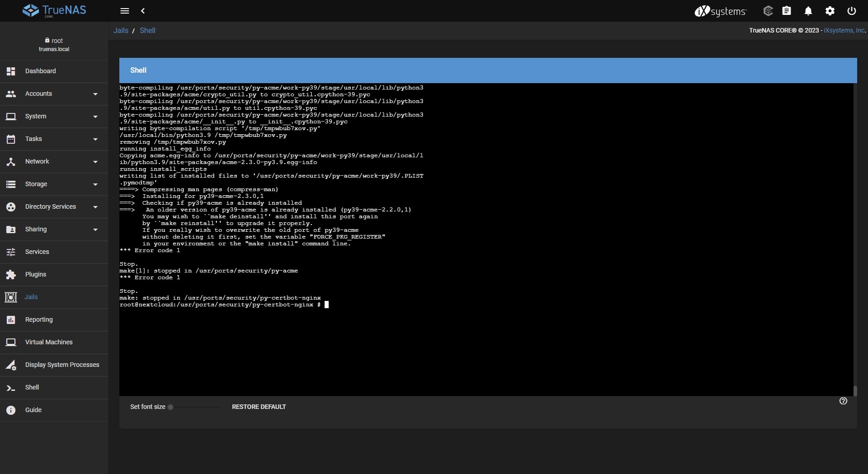
Task: Expand the Directory Services menu arrow
Action: click(x=95, y=207)
